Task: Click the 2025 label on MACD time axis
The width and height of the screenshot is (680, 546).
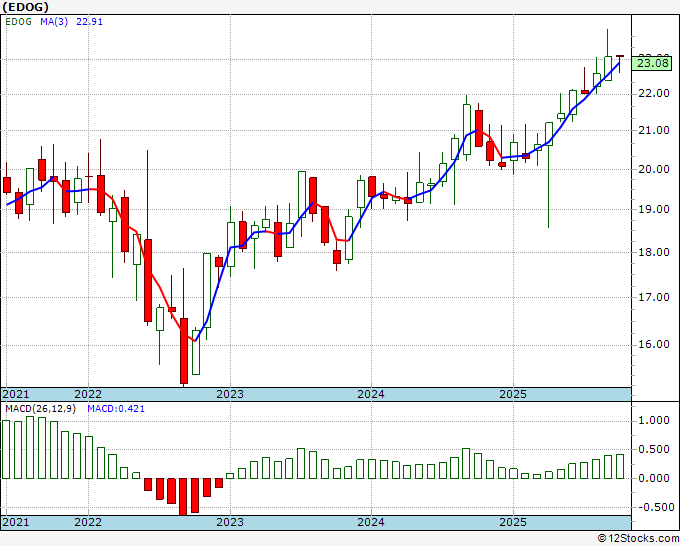Action: tap(513, 522)
